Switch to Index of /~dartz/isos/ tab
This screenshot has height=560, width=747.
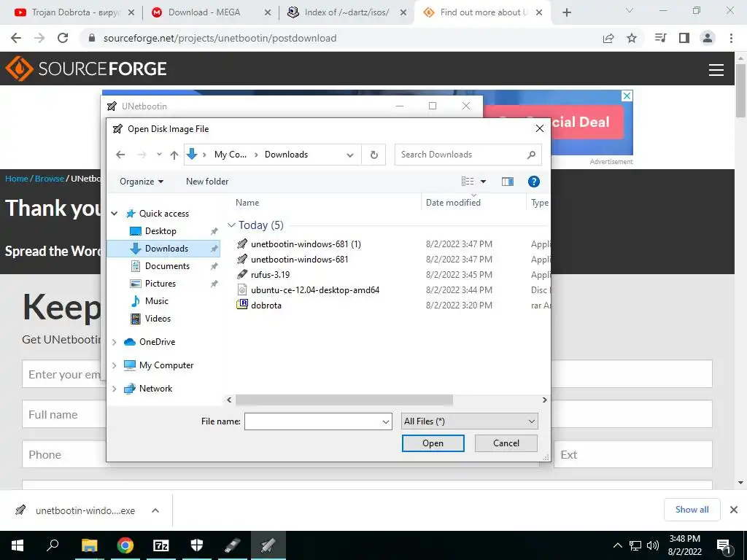[x=347, y=12]
